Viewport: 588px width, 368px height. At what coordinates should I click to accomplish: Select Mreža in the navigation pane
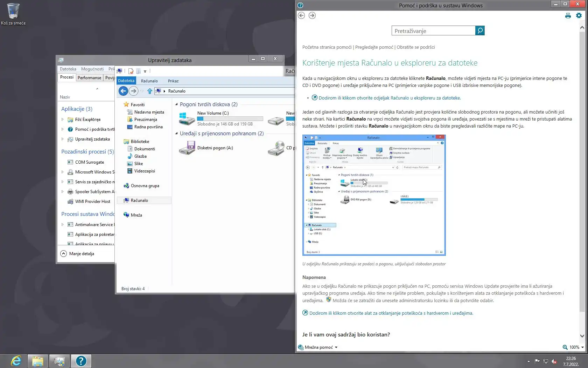tap(133, 215)
